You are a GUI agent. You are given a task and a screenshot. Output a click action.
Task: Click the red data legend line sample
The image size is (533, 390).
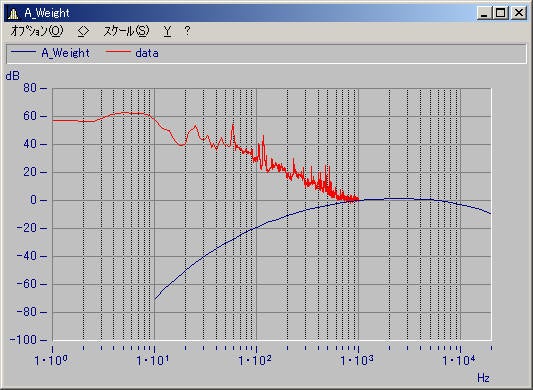pos(118,52)
